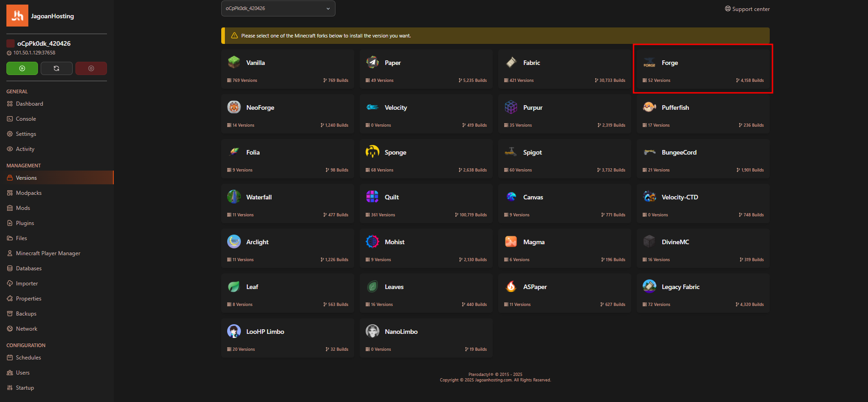The width and height of the screenshot is (868, 402).
Task: Start the server with green play button
Action: [22, 68]
